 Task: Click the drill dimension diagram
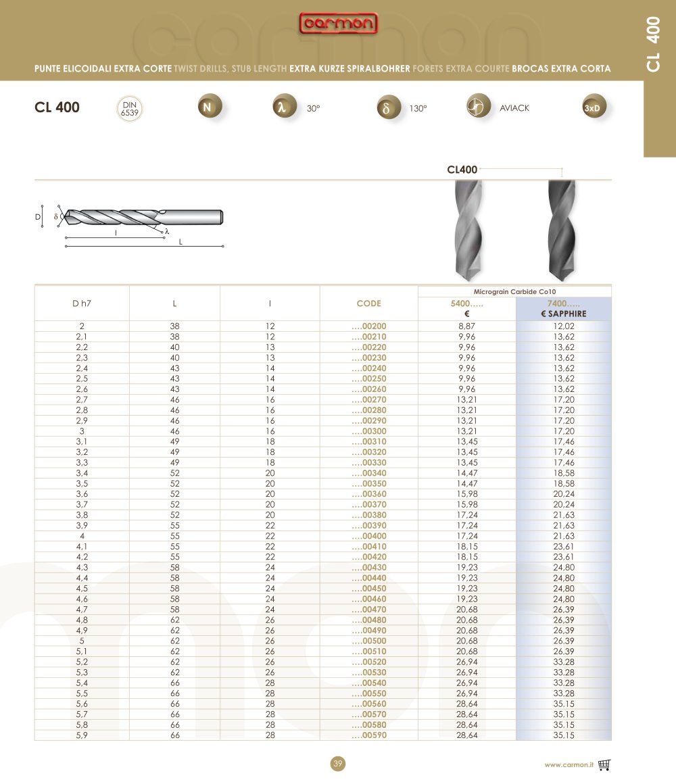click(x=129, y=225)
